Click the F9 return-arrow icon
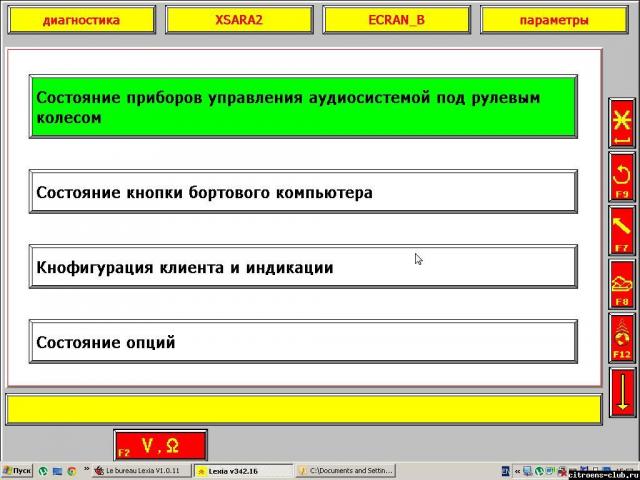Image resolution: width=640 pixels, height=480 pixels. click(x=622, y=177)
